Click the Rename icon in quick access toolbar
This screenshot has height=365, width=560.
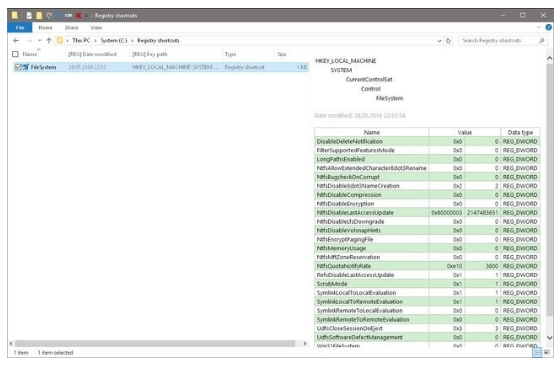pos(68,15)
